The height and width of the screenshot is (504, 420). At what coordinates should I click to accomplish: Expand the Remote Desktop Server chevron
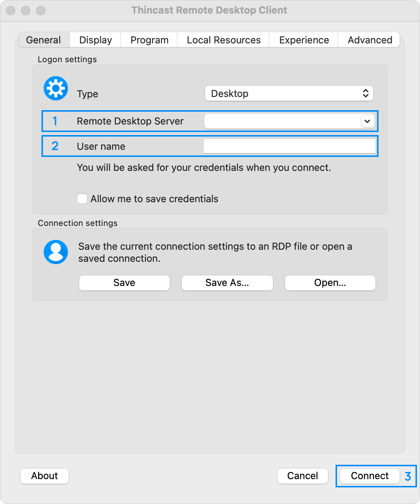tap(367, 121)
